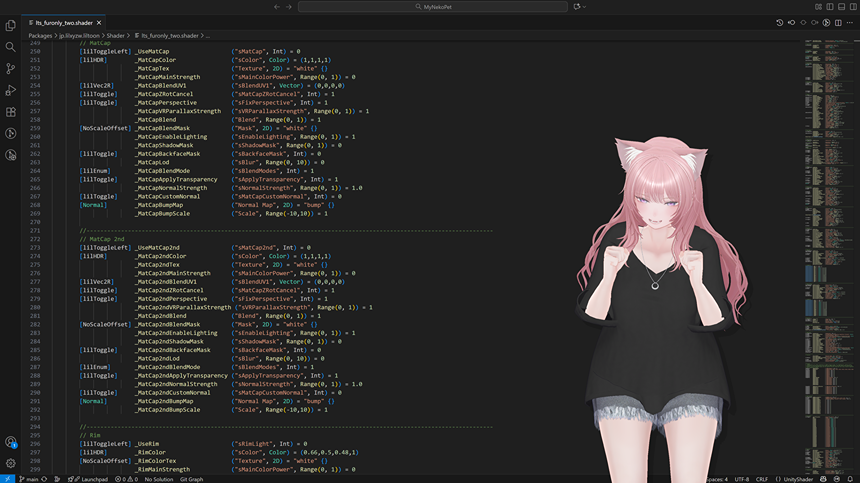Click the Git Graph status bar button

coord(191,479)
